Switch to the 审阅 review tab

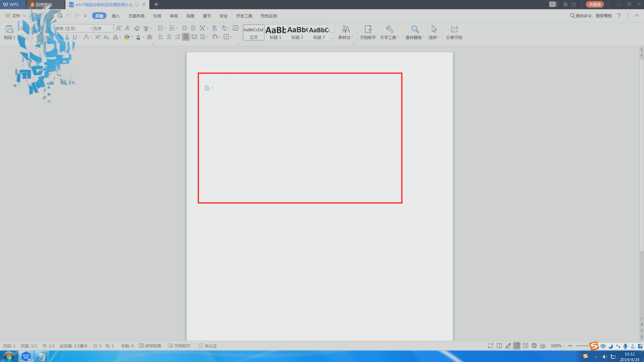[x=174, y=16]
